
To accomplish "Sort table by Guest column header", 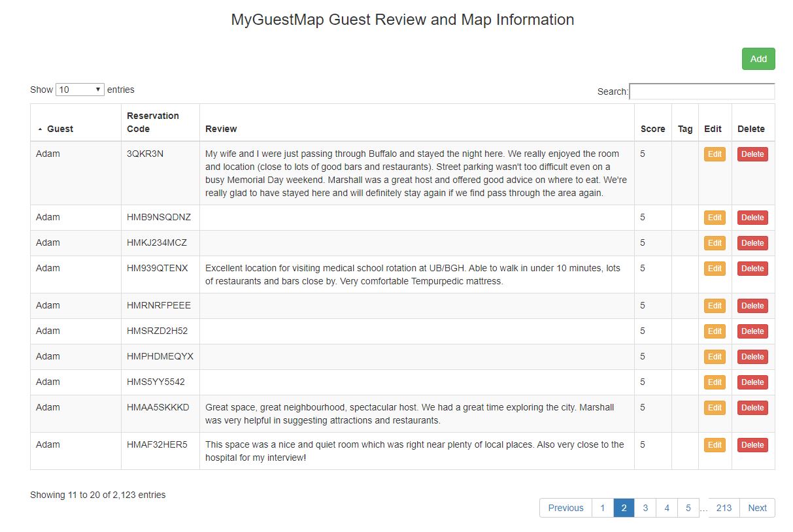I will coord(60,129).
